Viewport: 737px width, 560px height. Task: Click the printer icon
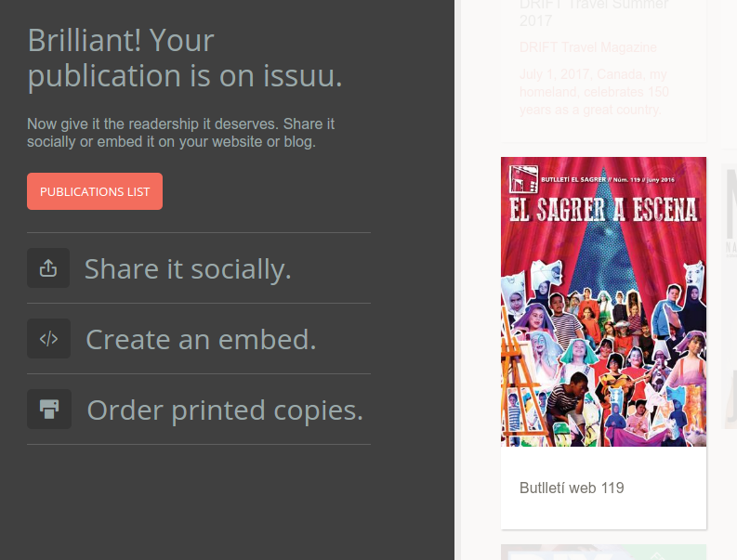coord(49,409)
